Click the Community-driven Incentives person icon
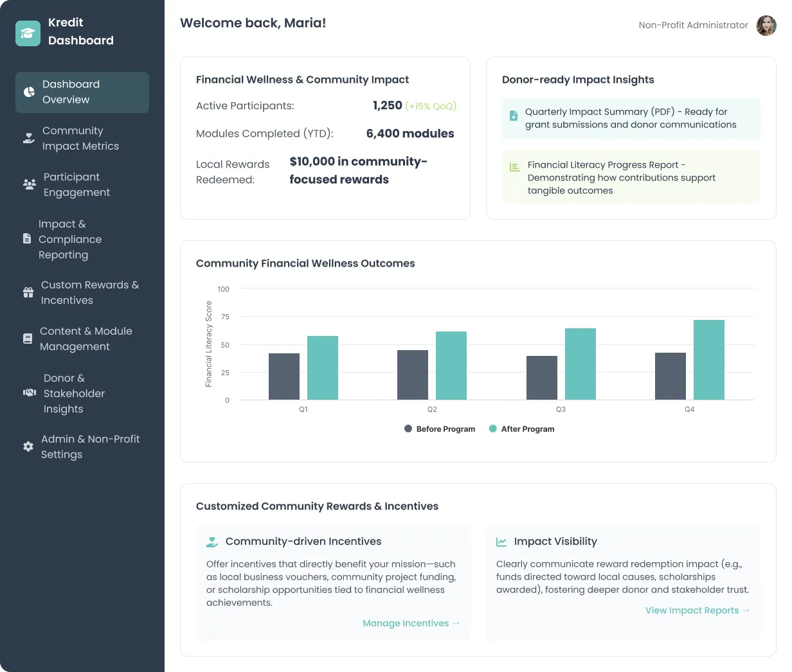The width and height of the screenshot is (792, 672). coord(212,542)
